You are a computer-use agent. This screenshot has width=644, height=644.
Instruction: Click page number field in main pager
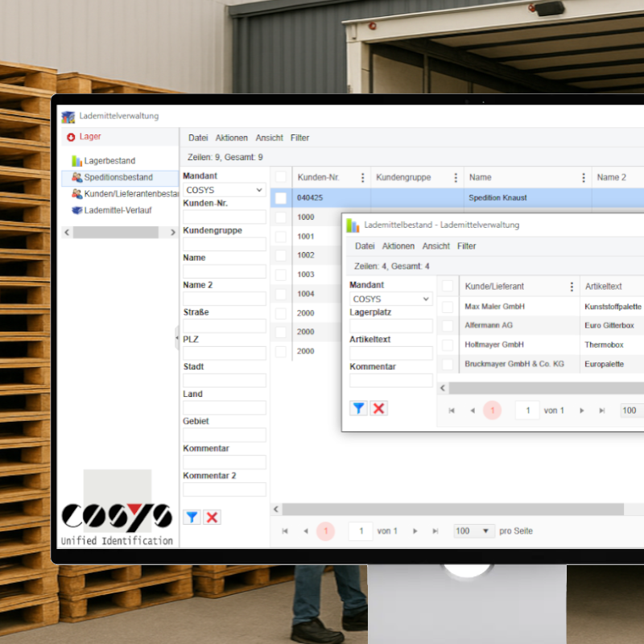[361, 531]
